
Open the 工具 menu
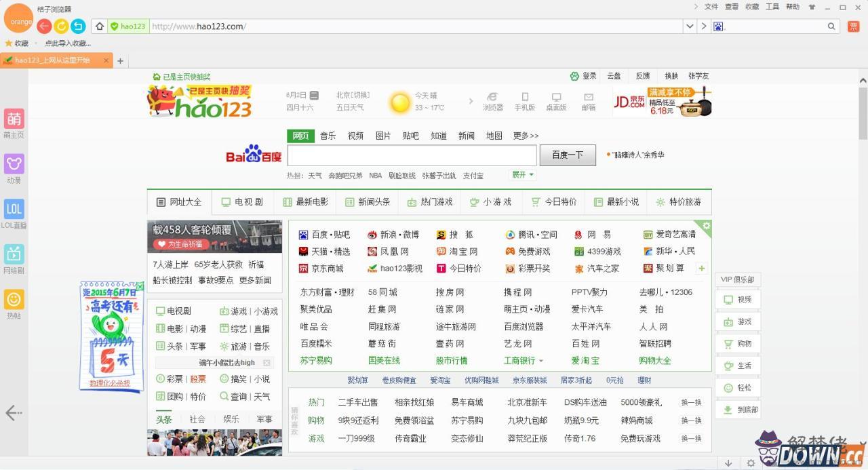[772, 7]
